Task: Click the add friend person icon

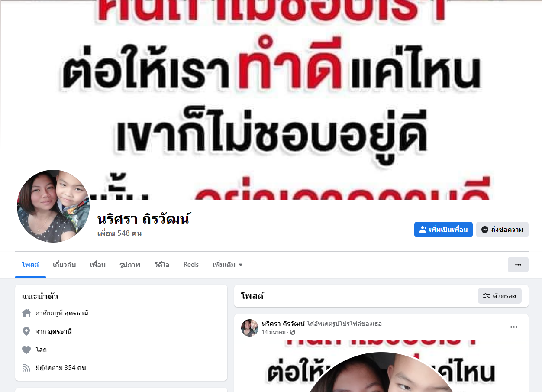Action: click(x=423, y=230)
